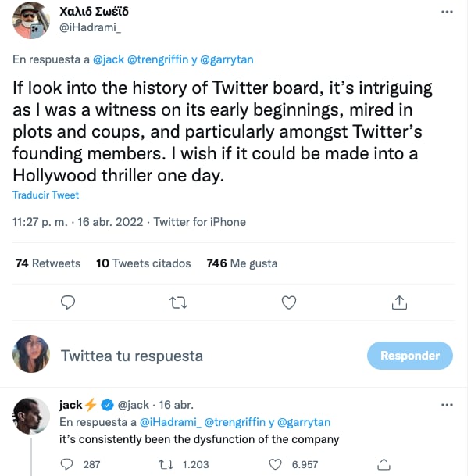View the 74 Retweets list

(x=48, y=263)
